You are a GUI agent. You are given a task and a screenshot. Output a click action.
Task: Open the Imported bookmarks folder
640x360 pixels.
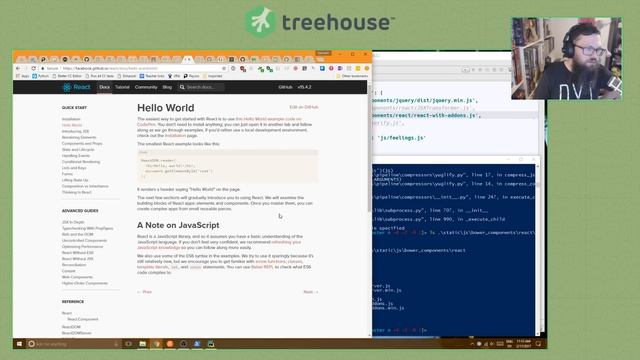click(213, 76)
